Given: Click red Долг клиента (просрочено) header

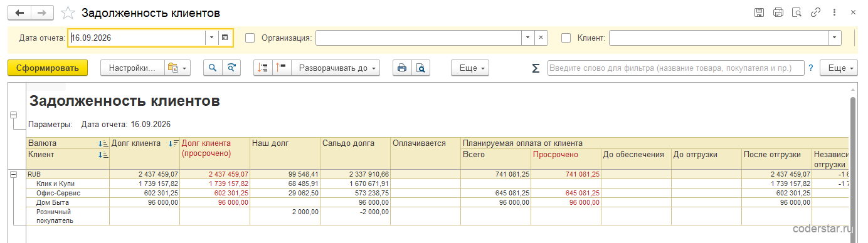Looking at the screenshot, I should (x=214, y=153).
